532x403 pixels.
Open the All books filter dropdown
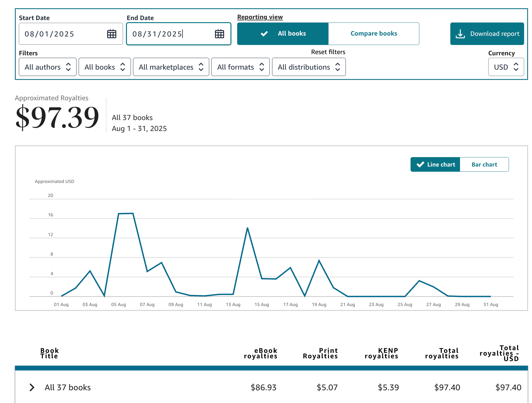click(104, 67)
